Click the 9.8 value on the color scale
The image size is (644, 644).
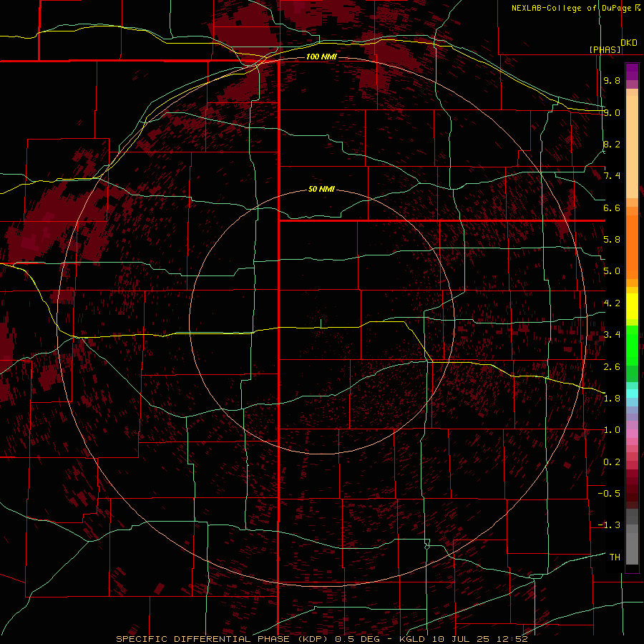612,80
